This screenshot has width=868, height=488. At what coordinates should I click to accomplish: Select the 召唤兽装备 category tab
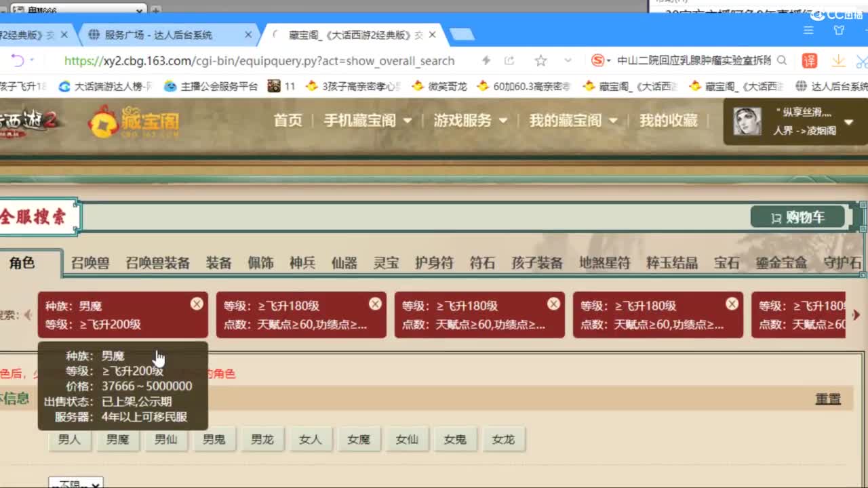tap(157, 263)
